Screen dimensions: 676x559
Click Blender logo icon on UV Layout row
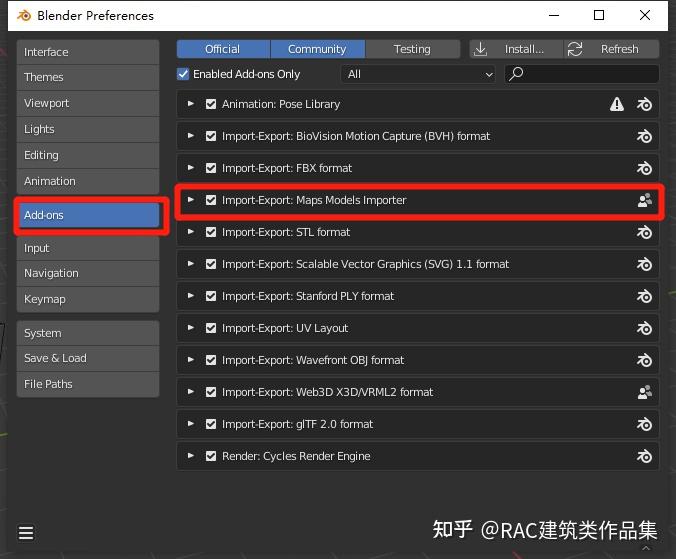point(645,328)
